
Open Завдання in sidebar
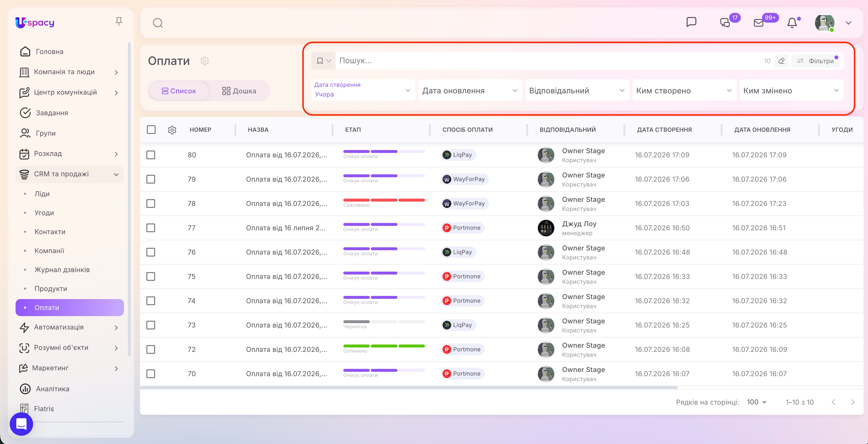pos(69,113)
